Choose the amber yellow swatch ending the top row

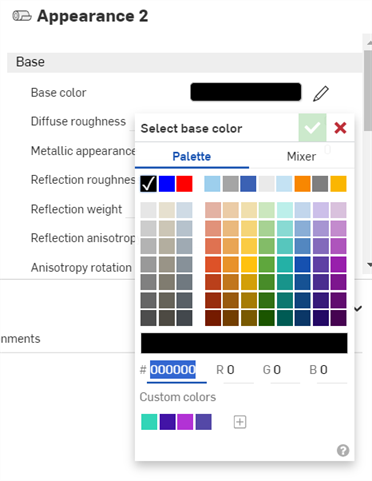[338, 184]
